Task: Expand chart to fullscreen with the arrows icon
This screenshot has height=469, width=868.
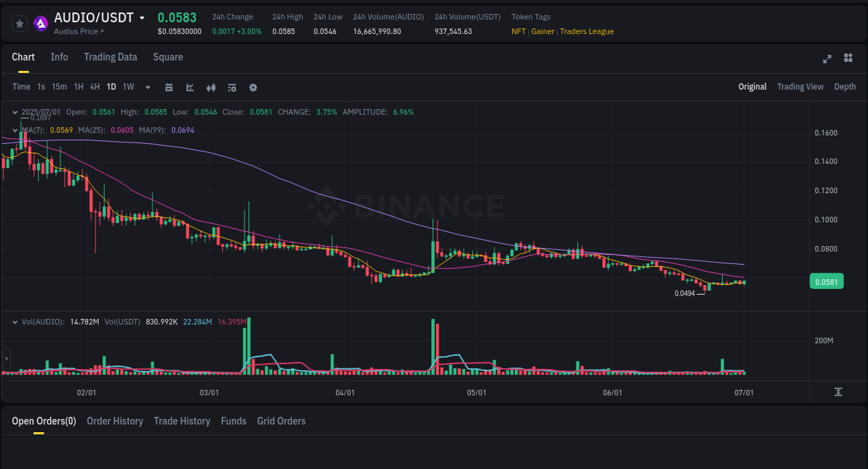Action: 826,59
